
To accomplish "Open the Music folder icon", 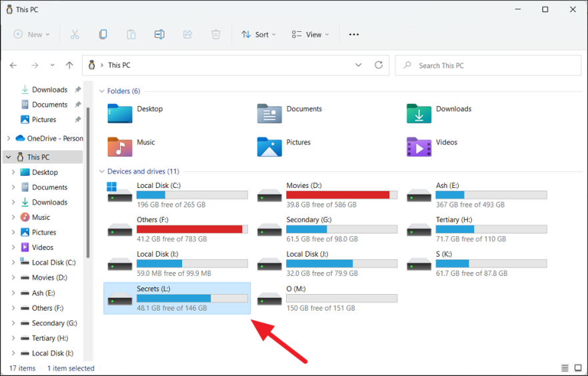I will tap(120, 147).
